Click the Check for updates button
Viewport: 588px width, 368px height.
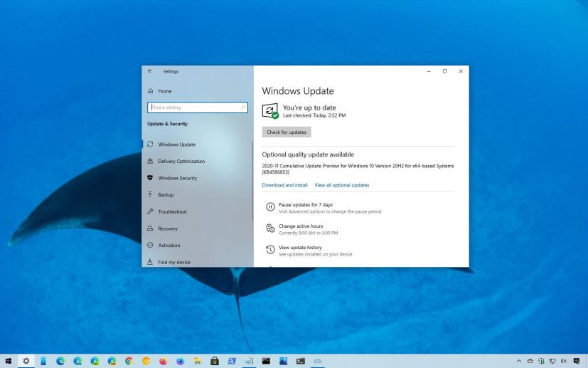point(287,132)
